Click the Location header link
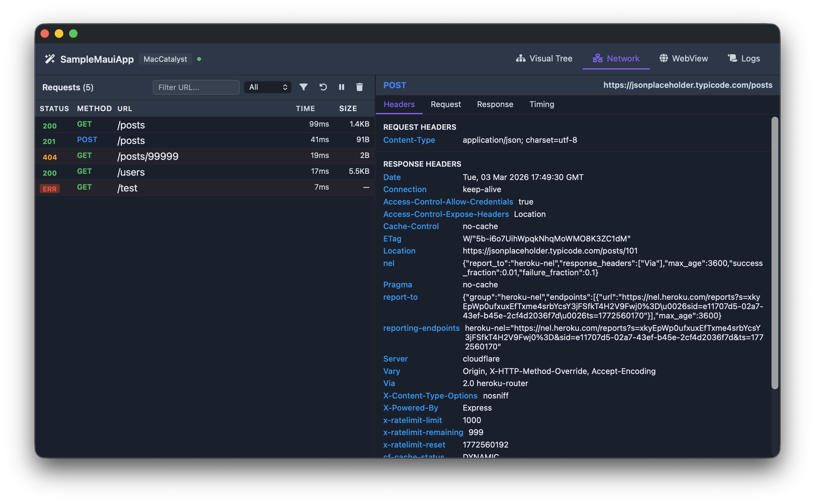This screenshot has height=504, width=815. tap(399, 251)
